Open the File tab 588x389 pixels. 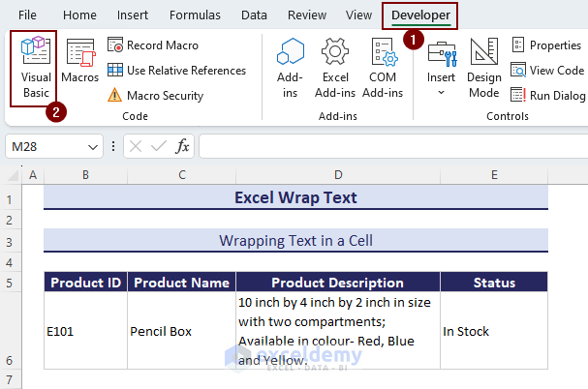(27, 15)
